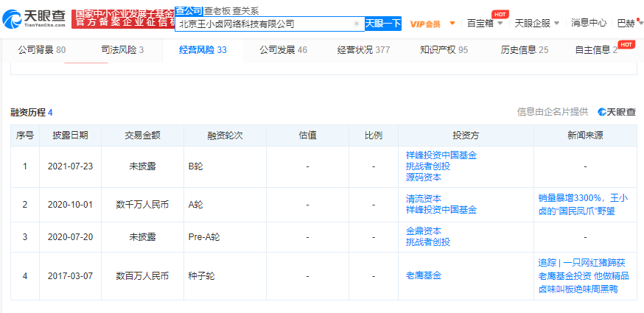Click the 数百万人民币 amount cell
This screenshot has width=644, height=313.
pyautogui.click(x=142, y=275)
